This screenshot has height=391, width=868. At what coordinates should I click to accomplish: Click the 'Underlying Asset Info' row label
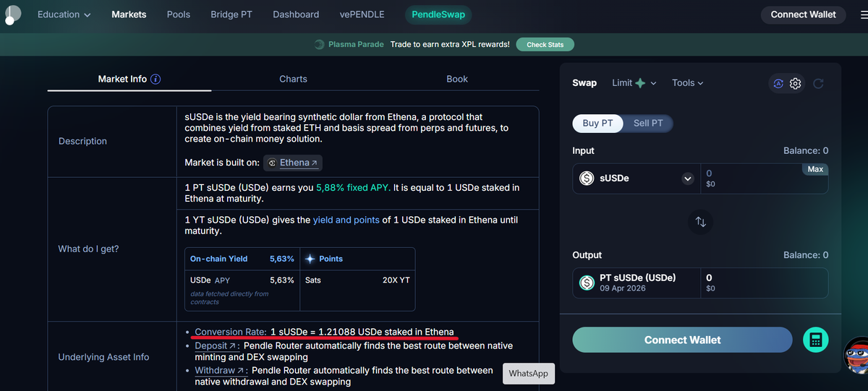pyautogui.click(x=104, y=357)
